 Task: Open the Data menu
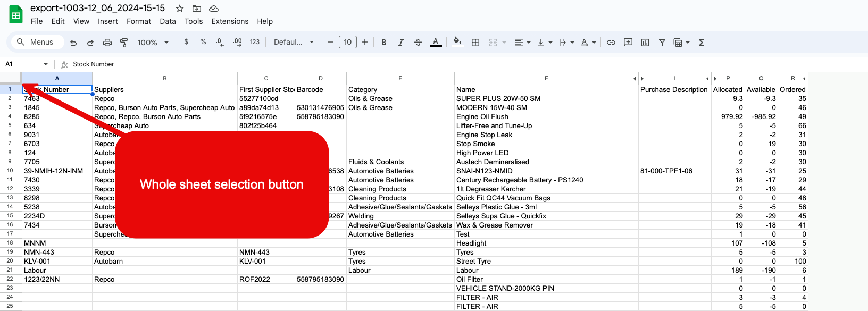[168, 21]
